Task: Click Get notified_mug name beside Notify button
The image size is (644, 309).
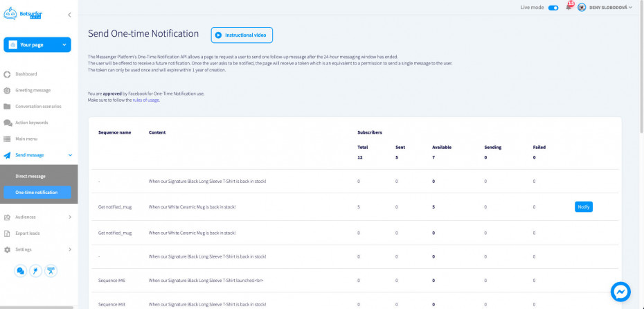Action: (115, 207)
